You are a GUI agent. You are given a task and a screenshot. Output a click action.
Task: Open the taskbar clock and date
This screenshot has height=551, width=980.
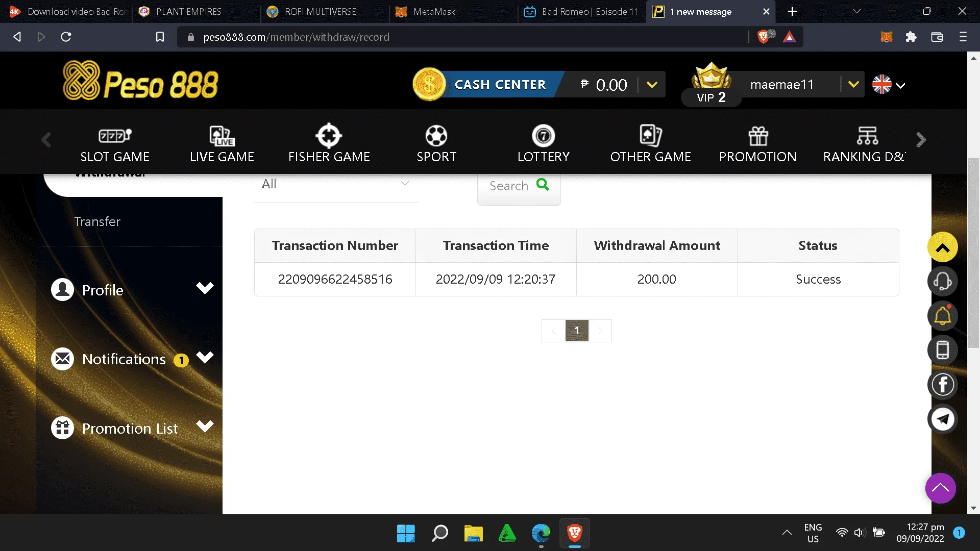tap(920, 533)
